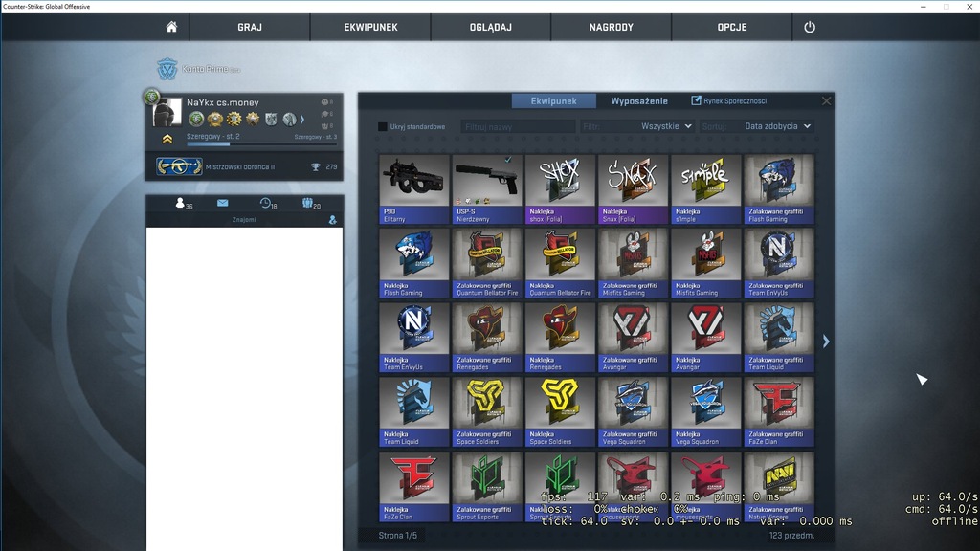
Task: Close the inventory panel
Action: point(826,100)
